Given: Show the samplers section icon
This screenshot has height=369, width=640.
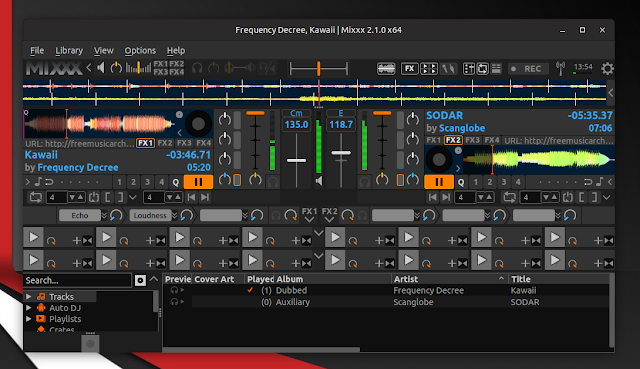Looking at the screenshot, I should (429, 69).
